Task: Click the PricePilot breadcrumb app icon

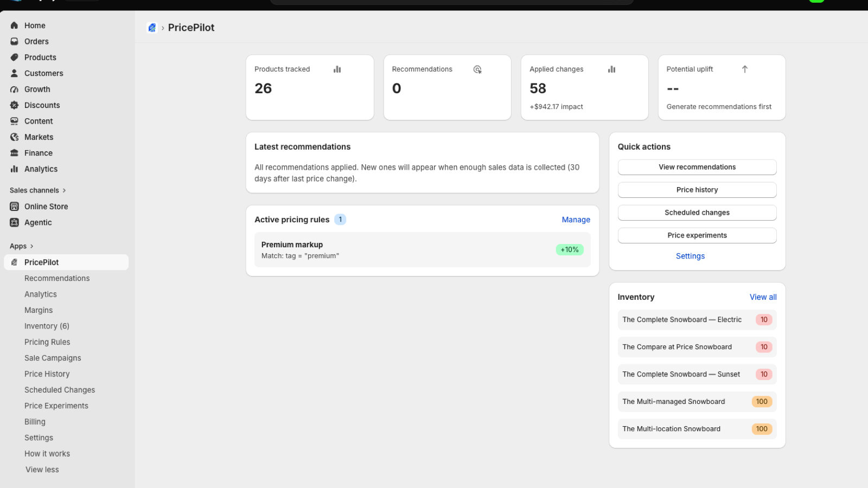Action: click(x=152, y=28)
